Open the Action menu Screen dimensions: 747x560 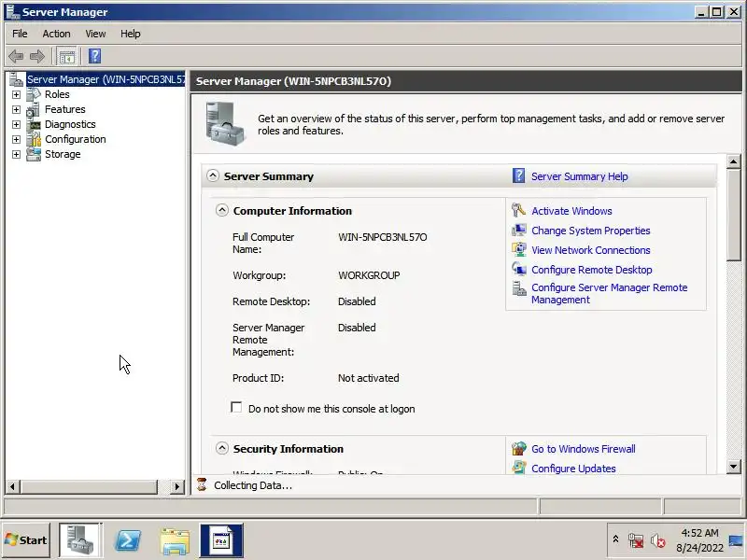[x=56, y=34]
